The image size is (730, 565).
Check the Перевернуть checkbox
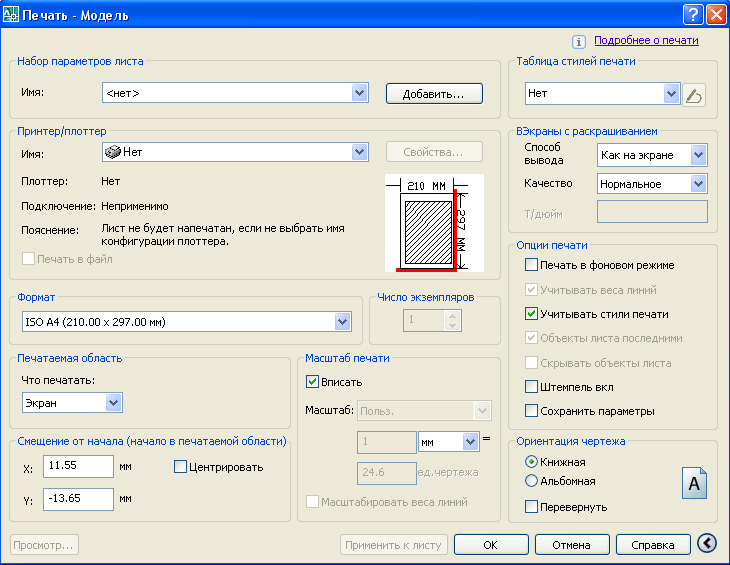[531, 506]
